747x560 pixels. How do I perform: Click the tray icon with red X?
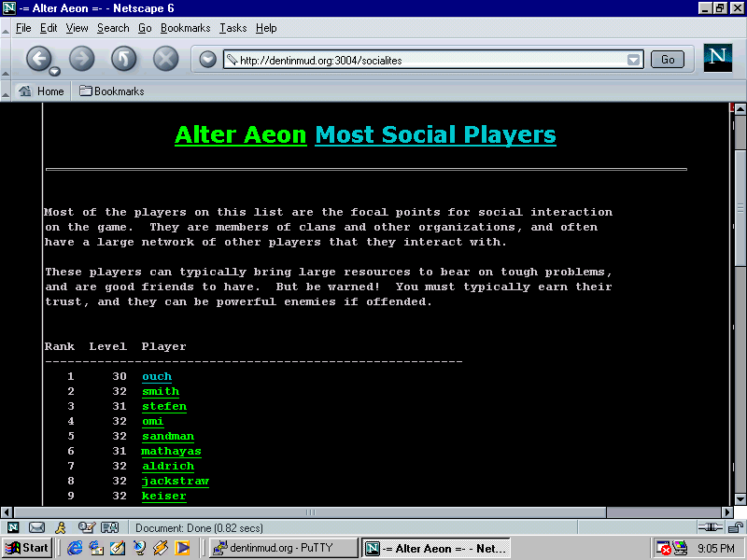pyautogui.click(x=663, y=549)
